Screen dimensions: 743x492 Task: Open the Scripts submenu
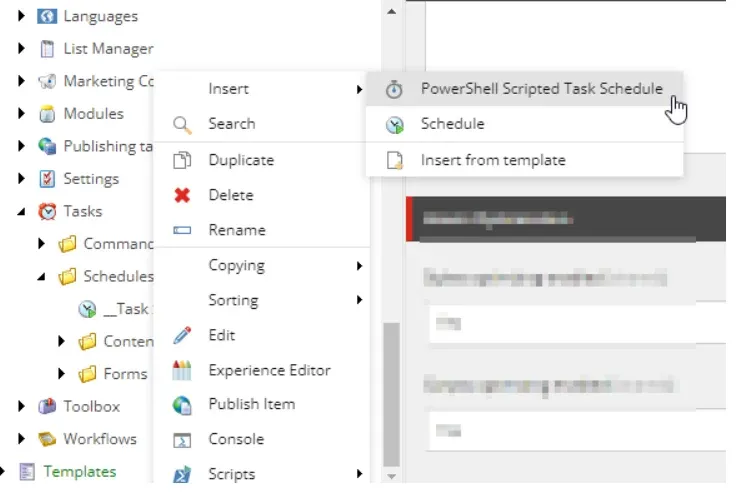coord(262,474)
